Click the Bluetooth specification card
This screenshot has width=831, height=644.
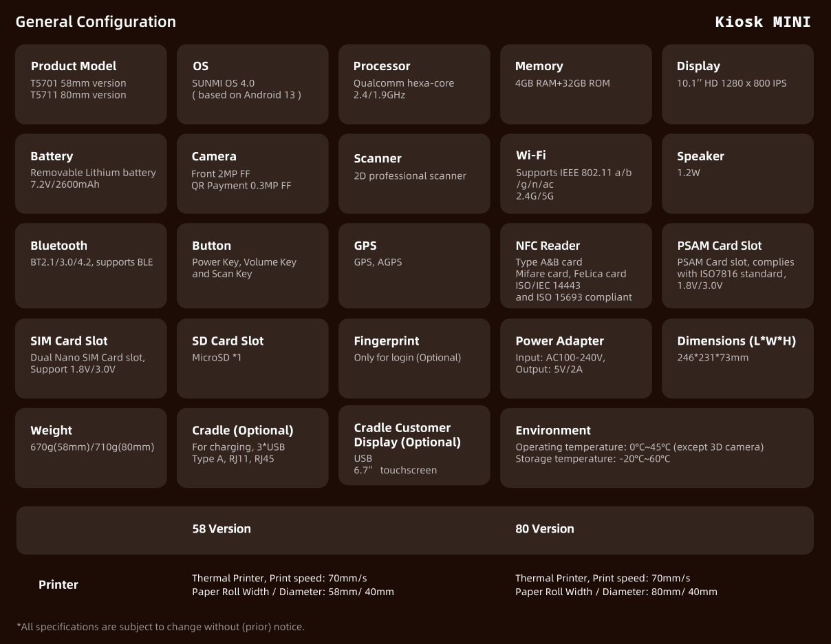(91, 265)
